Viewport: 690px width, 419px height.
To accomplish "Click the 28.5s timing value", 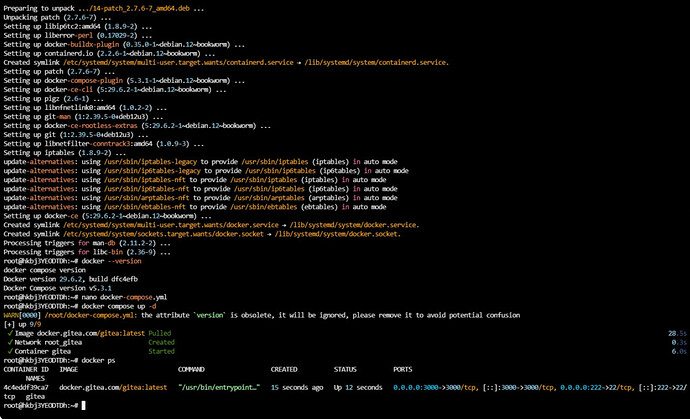I will [677, 333].
